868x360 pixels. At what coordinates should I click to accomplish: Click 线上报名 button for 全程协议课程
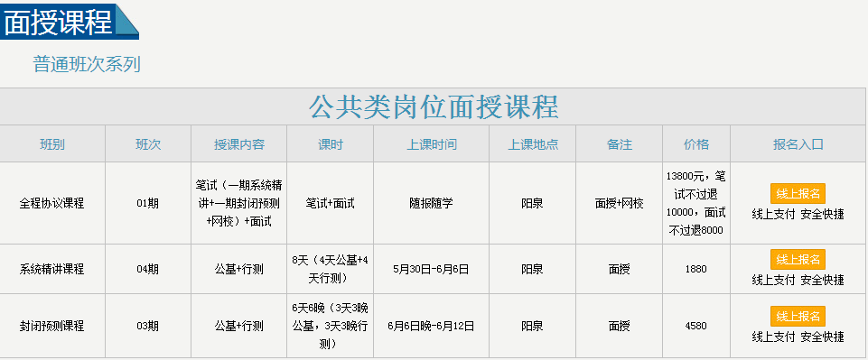798,194
